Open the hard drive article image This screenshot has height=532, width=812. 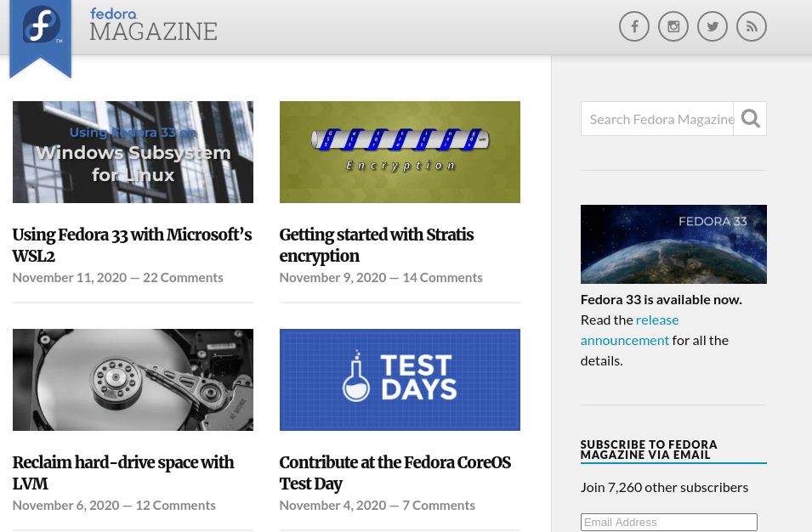133,380
